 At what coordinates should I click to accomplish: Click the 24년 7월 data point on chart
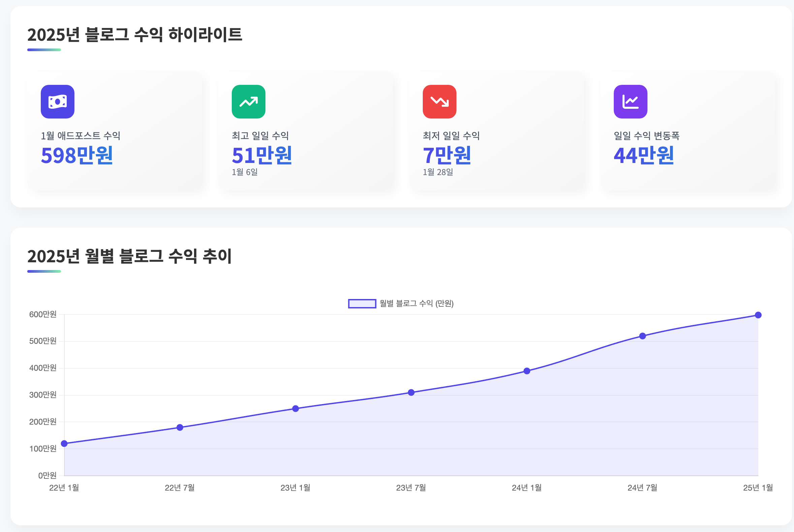pos(643,336)
